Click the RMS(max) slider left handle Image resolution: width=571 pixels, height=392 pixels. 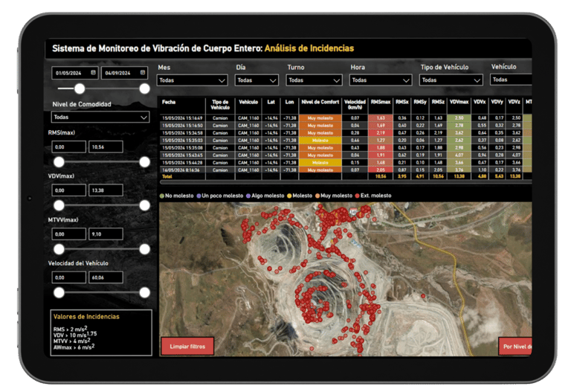59,161
